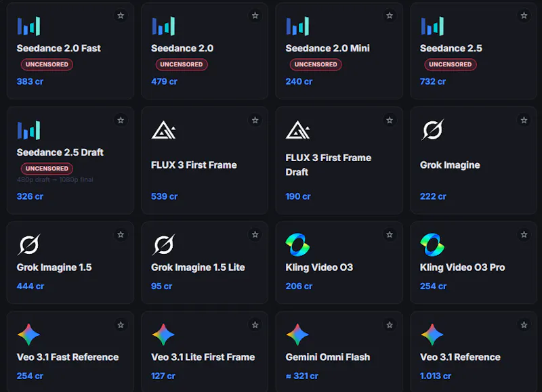Click the Seedance 2.0 Mini bars logo

coord(297,26)
